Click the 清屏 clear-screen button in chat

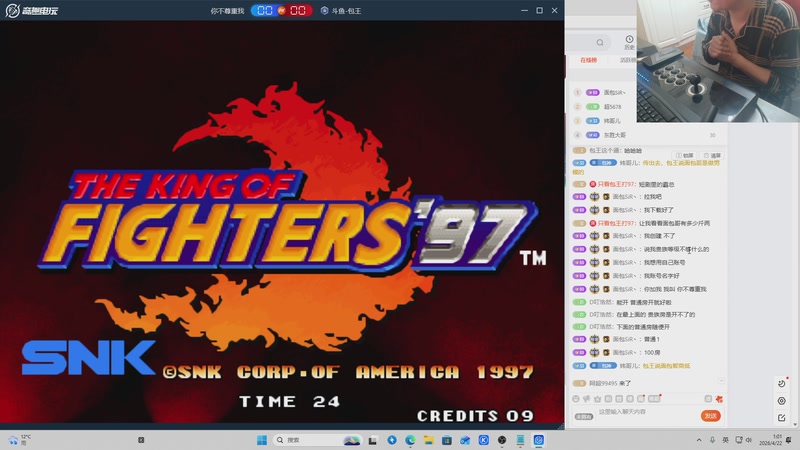point(712,155)
